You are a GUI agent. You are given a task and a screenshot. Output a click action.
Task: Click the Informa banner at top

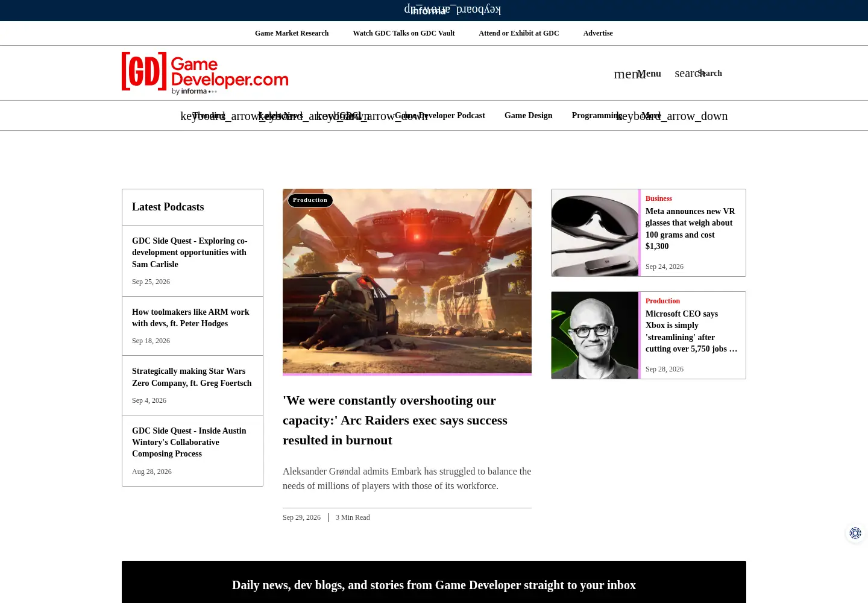point(429,11)
